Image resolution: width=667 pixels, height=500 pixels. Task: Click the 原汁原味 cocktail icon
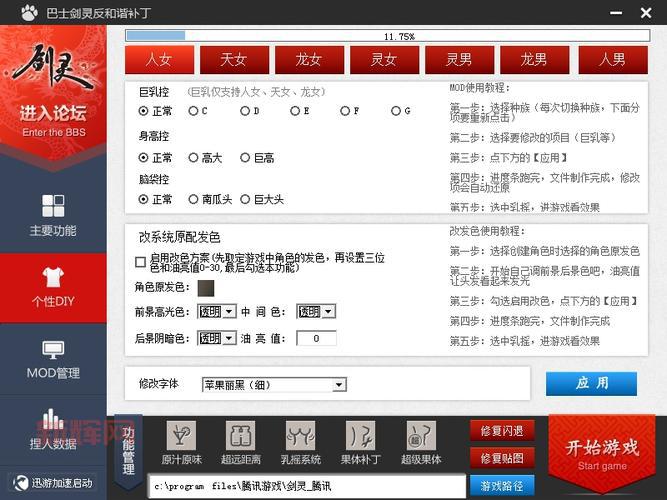[x=181, y=435]
